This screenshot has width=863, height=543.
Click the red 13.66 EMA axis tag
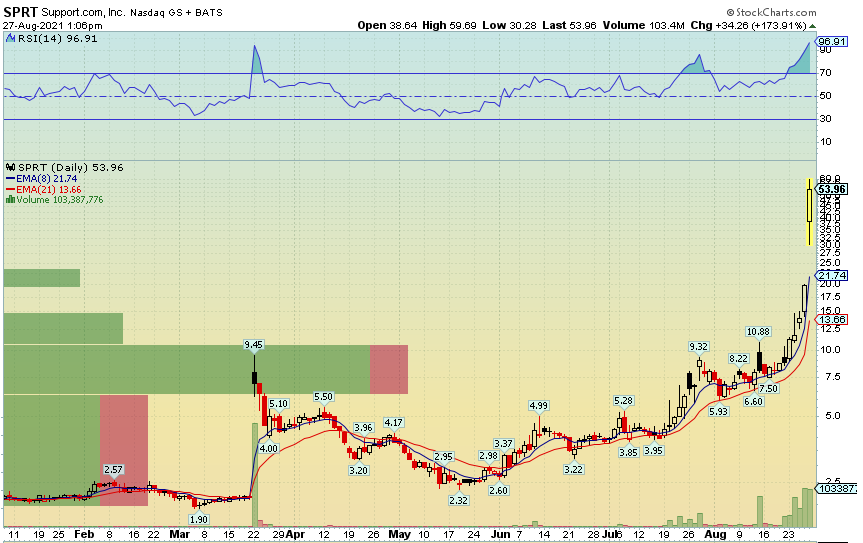pyautogui.click(x=832, y=320)
